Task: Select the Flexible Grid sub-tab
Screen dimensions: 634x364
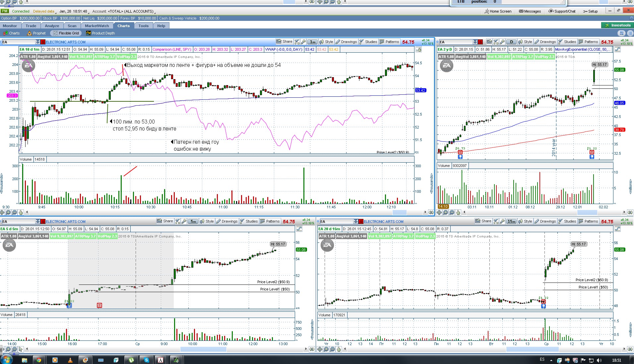Action: coord(66,33)
